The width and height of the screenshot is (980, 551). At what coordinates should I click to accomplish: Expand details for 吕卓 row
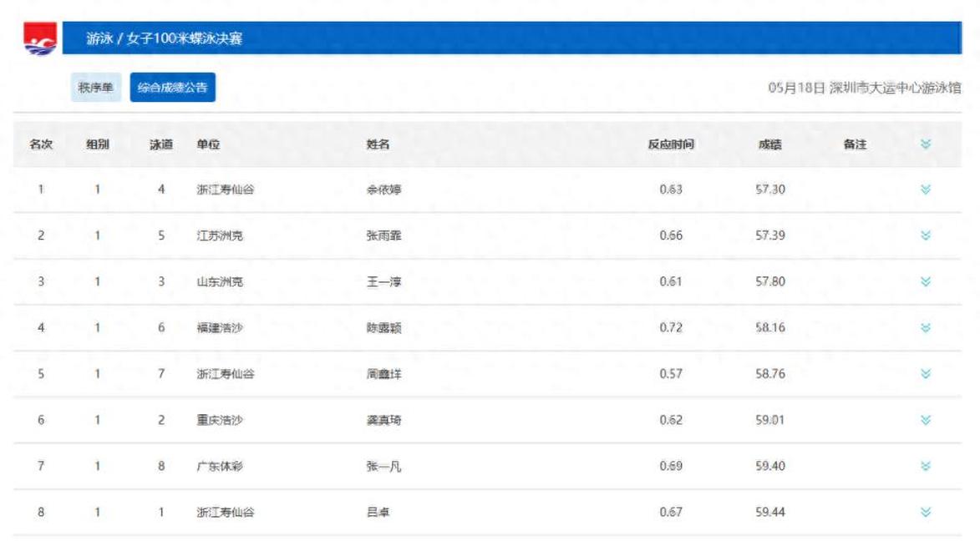tap(926, 513)
